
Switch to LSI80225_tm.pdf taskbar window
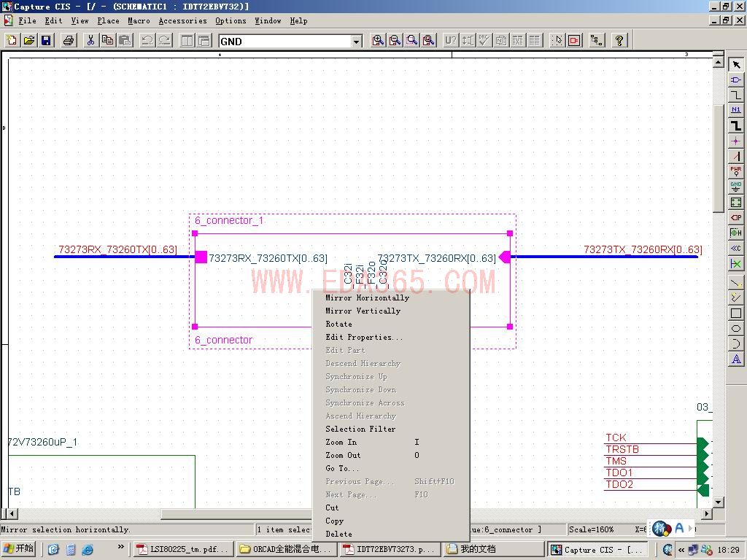[x=184, y=550]
